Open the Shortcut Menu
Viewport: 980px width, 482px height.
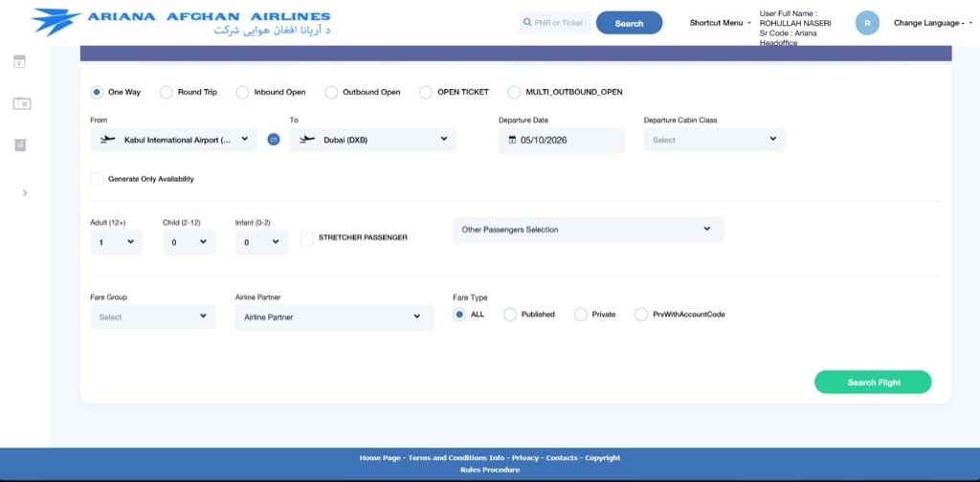[x=720, y=23]
